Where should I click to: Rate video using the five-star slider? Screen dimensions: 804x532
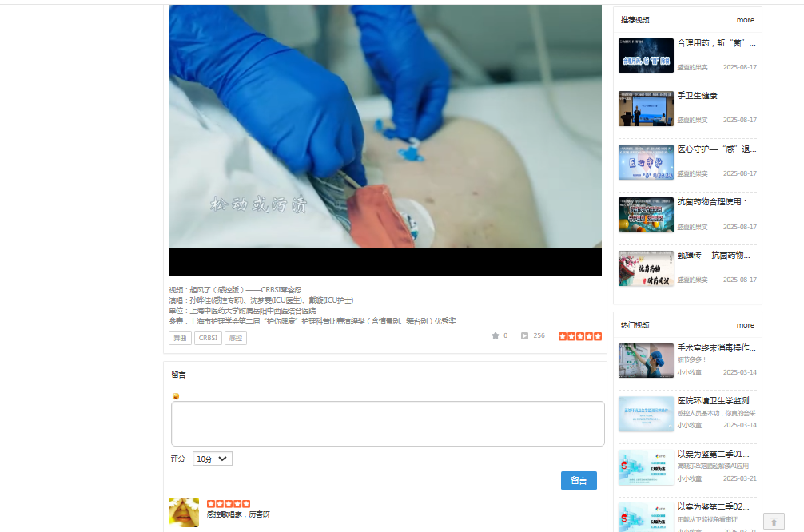(580, 335)
